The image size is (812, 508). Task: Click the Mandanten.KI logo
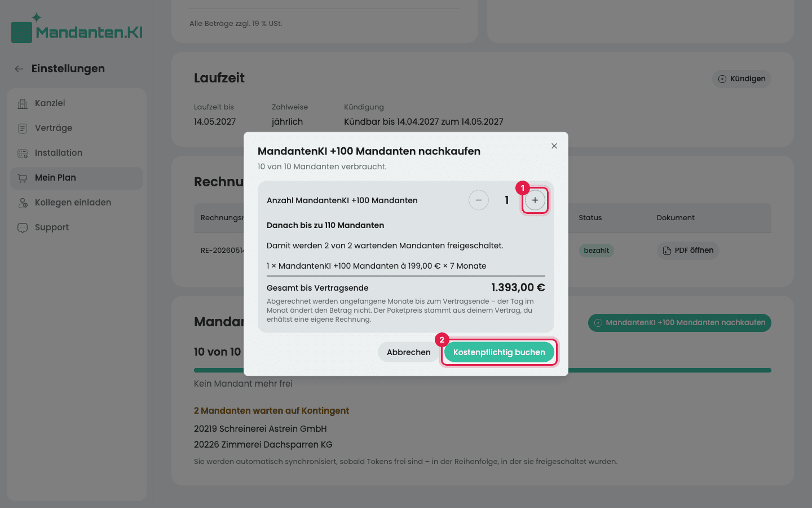click(x=77, y=28)
